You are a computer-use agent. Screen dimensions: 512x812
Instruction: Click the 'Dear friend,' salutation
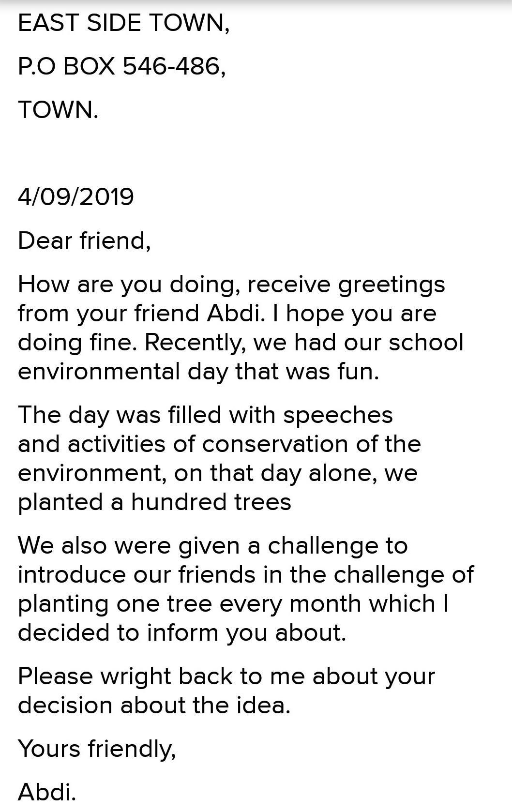[84, 241]
